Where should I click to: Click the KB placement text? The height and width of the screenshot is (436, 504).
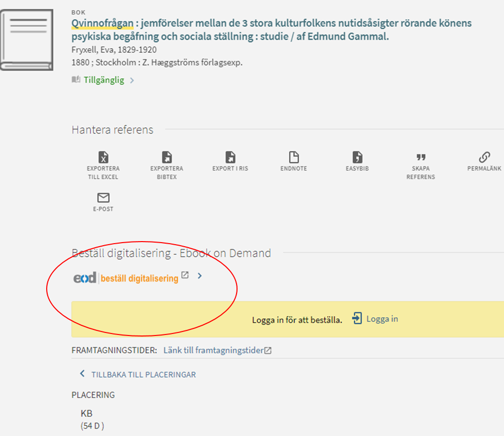86,413
